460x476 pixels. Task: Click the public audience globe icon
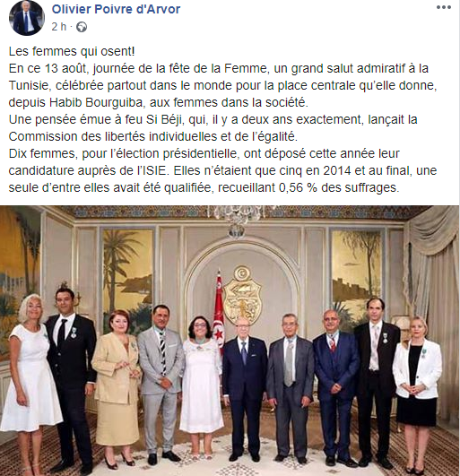[x=82, y=27]
